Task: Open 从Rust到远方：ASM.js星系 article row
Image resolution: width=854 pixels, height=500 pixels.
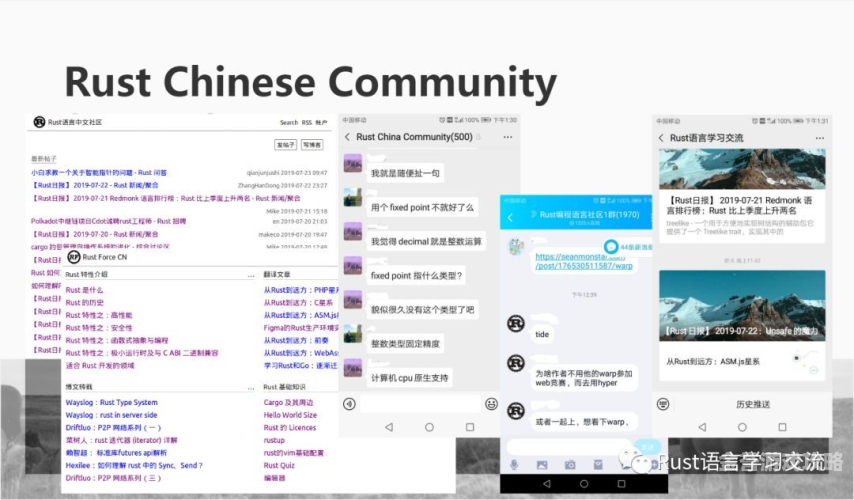Action: (742, 361)
